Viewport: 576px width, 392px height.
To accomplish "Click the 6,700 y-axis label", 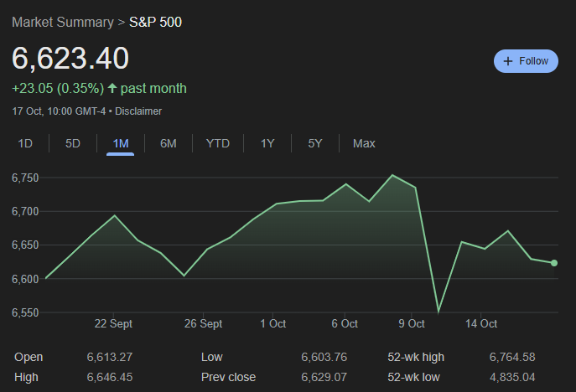I will [x=25, y=212].
